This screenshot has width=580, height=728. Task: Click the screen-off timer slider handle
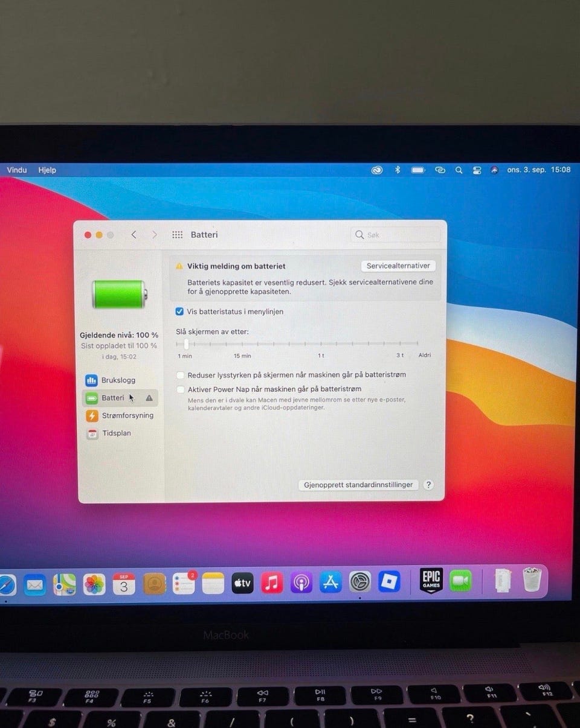pos(186,343)
